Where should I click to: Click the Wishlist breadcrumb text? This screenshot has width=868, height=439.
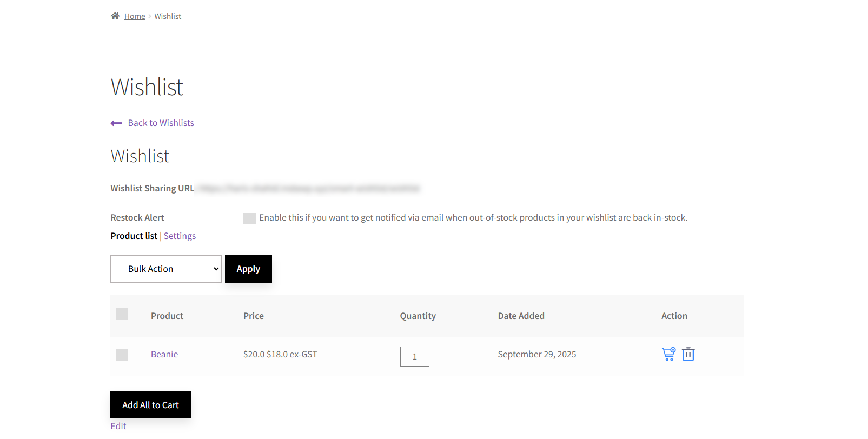coord(168,16)
